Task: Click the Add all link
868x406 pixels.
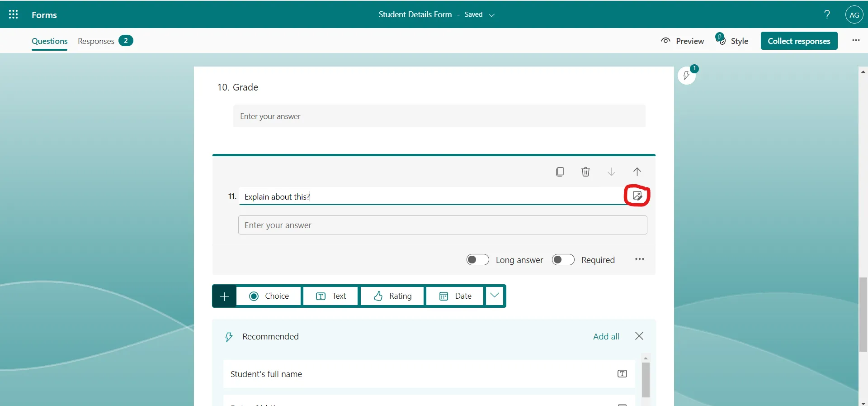Action: pyautogui.click(x=606, y=336)
